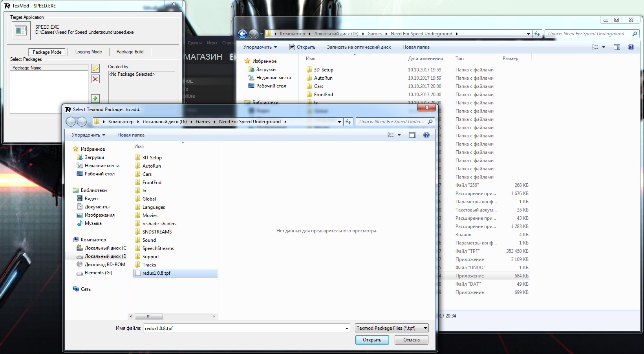
Task: Select the FrontEnd folder in the dialog
Action: (152, 182)
